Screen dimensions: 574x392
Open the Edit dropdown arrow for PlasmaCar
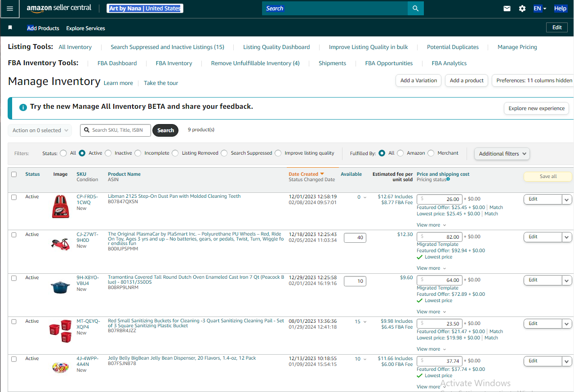pyautogui.click(x=567, y=237)
